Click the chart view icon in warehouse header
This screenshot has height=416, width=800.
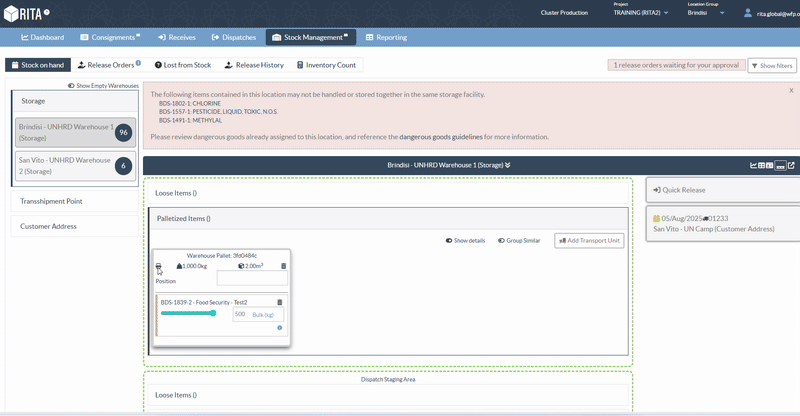pyautogui.click(x=754, y=165)
